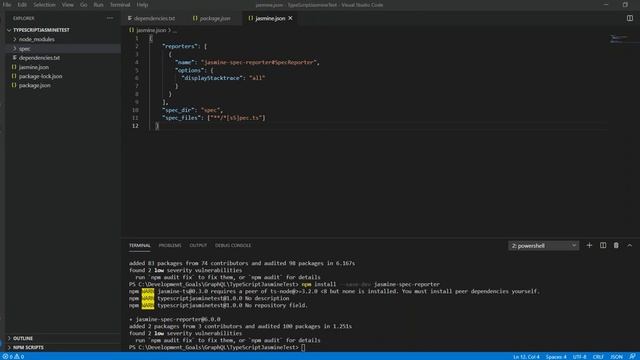Click the "spec_dir" key text
This screenshot has width=640, height=360.
tap(177, 110)
